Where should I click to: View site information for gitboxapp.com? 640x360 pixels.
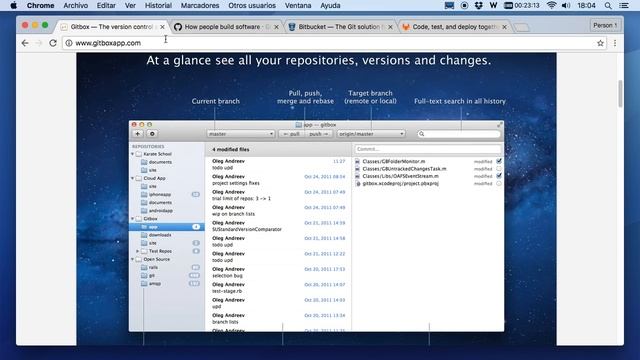tap(69, 43)
